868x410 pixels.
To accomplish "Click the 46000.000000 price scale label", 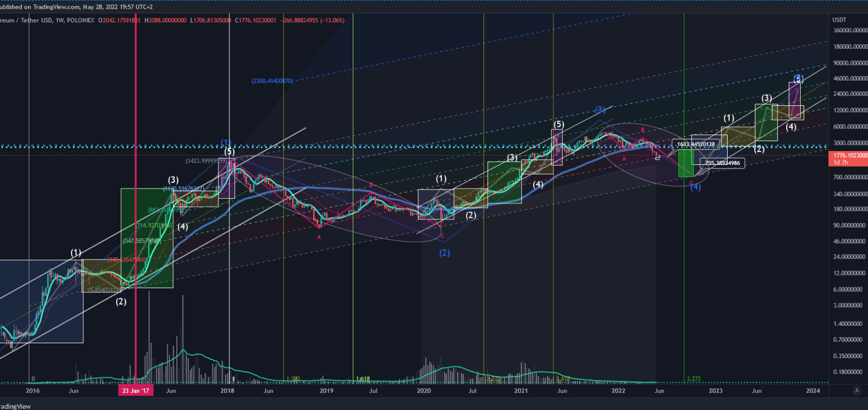I will tap(851, 79).
